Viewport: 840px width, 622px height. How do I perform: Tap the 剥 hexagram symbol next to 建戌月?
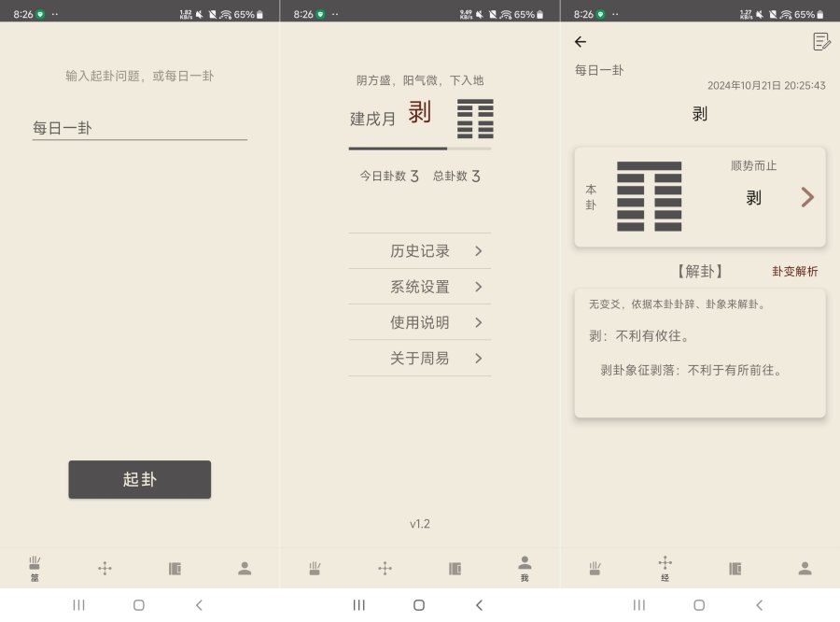pyautogui.click(x=474, y=119)
